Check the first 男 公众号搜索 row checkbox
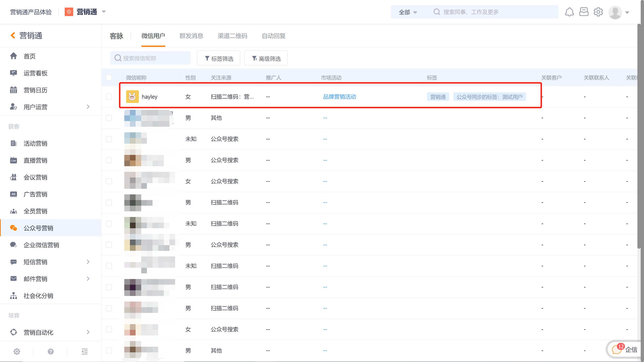The image size is (644, 362). [109, 160]
